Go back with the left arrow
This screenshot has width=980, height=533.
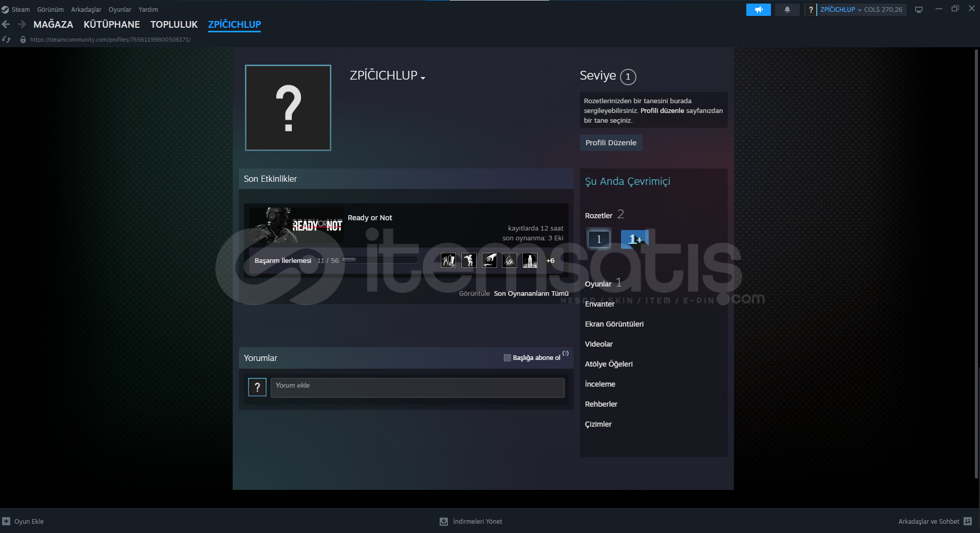[6, 24]
